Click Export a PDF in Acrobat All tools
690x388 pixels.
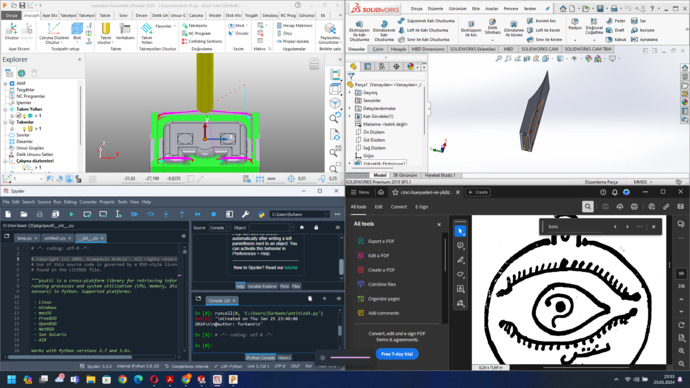381,241
